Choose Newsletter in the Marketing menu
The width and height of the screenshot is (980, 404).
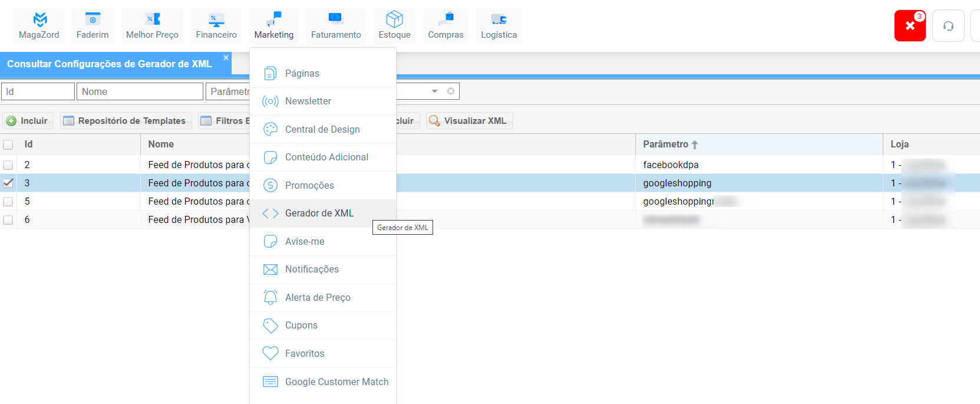308,101
